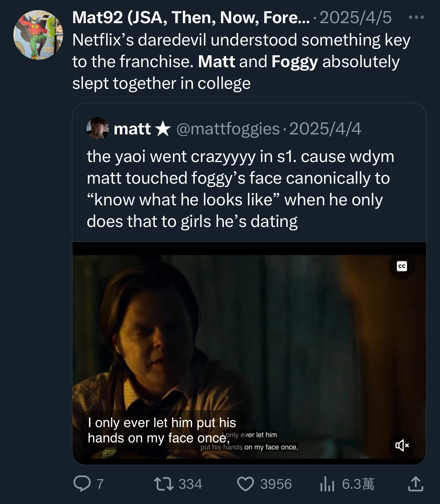
Task: Open the view analytics bar chart icon
Action: tap(327, 484)
